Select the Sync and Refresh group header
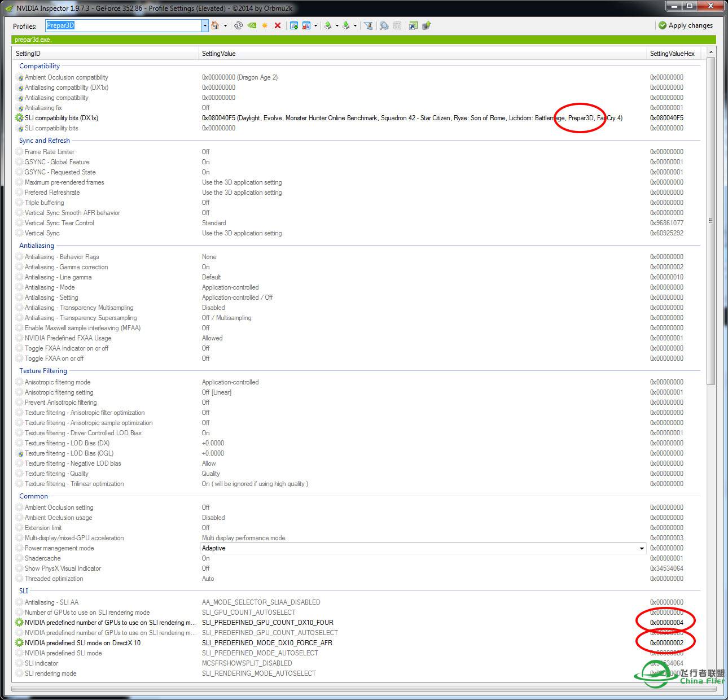The width and height of the screenshot is (728, 700). (x=45, y=141)
